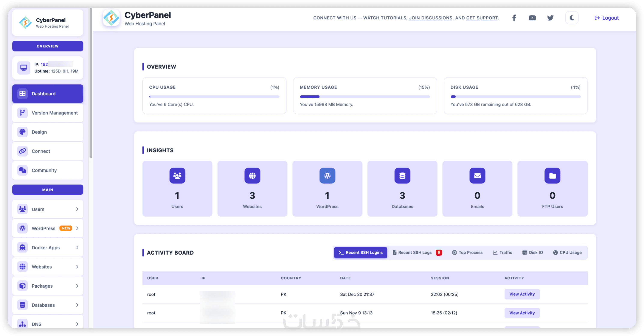
Task: Click the Databases icon in the Insights card
Action: [x=402, y=176]
